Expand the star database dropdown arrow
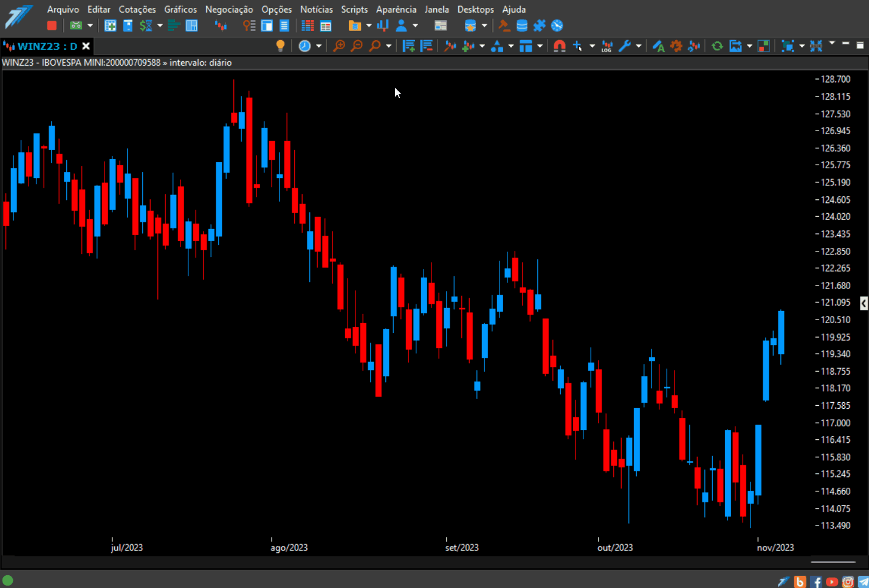The height and width of the screenshot is (588, 869). 484,26
